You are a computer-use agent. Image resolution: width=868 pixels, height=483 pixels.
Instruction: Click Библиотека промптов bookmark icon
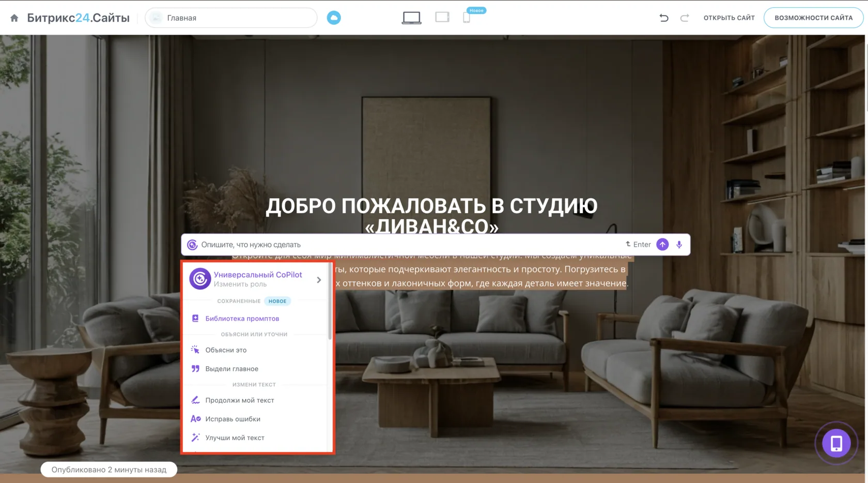coord(195,319)
